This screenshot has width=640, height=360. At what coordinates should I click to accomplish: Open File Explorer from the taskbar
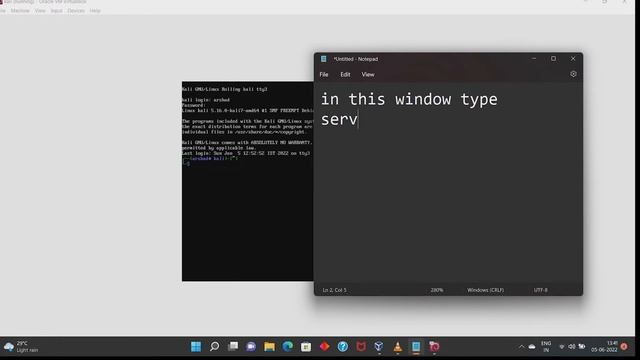coord(269,347)
